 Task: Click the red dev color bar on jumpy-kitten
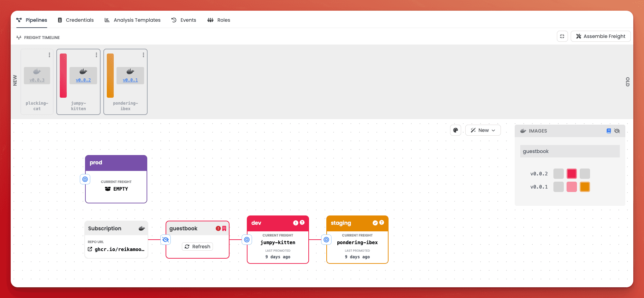click(x=63, y=76)
